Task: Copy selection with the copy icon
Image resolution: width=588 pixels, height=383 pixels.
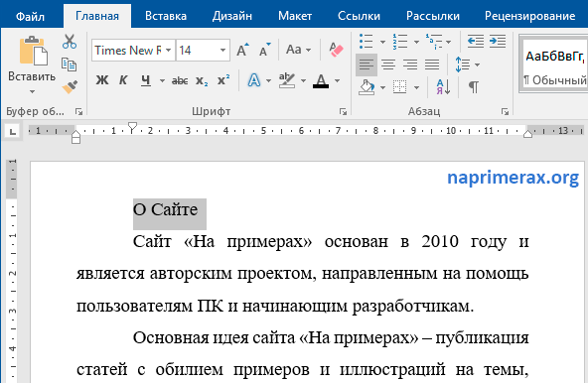Action: 69,64
